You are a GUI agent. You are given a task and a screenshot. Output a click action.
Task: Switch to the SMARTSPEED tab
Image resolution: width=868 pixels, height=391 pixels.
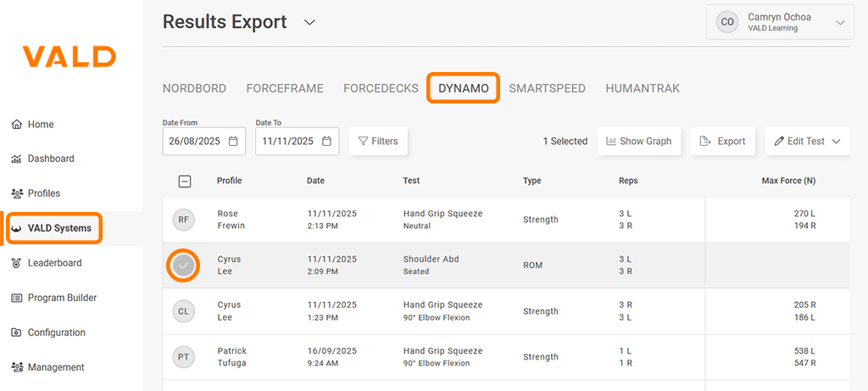coord(548,88)
